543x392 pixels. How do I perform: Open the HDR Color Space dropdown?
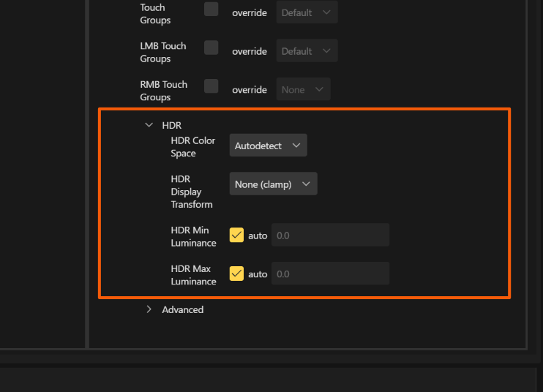click(x=268, y=146)
